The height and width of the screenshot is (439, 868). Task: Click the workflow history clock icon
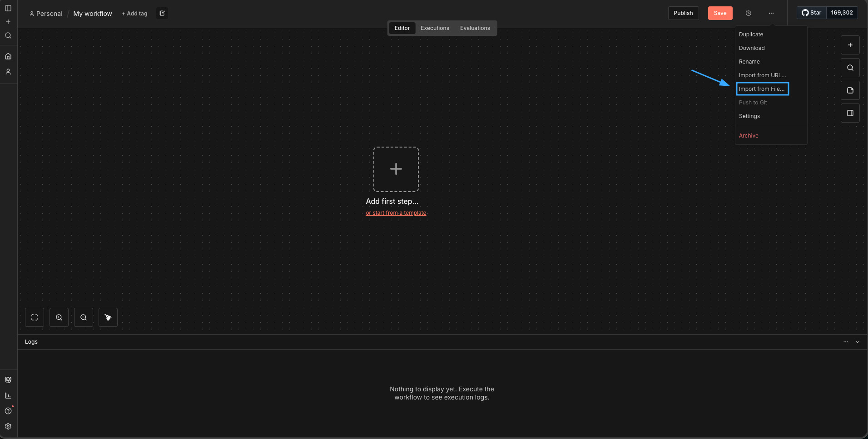click(748, 13)
